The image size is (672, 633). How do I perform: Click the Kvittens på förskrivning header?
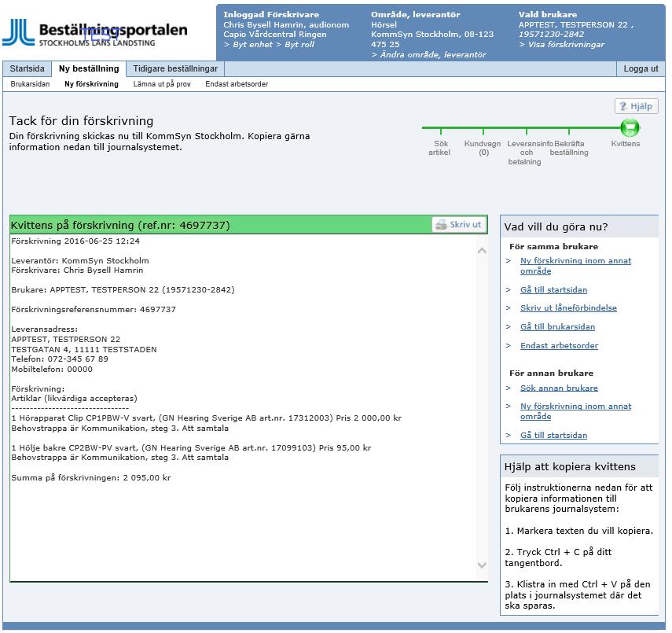point(120,225)
